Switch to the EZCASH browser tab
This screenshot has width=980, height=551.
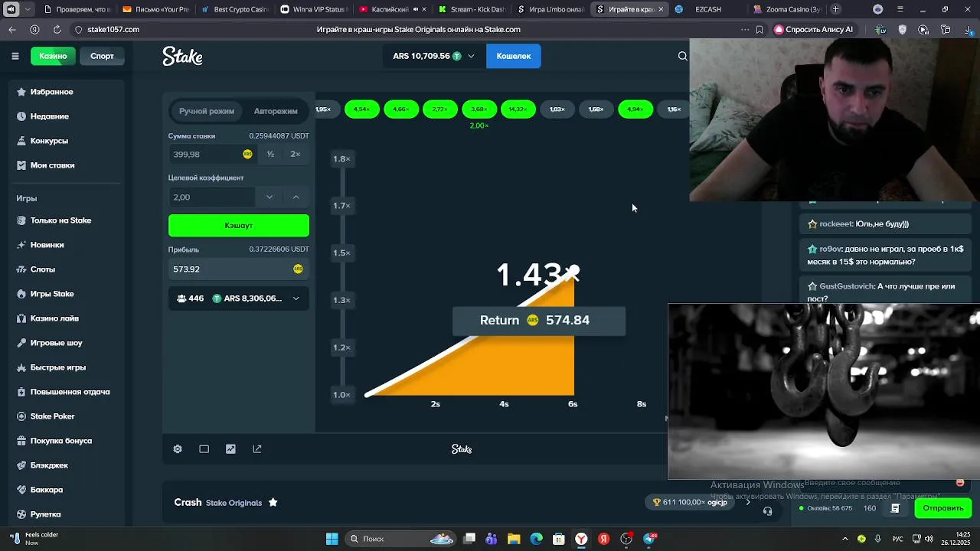point(708,9)
